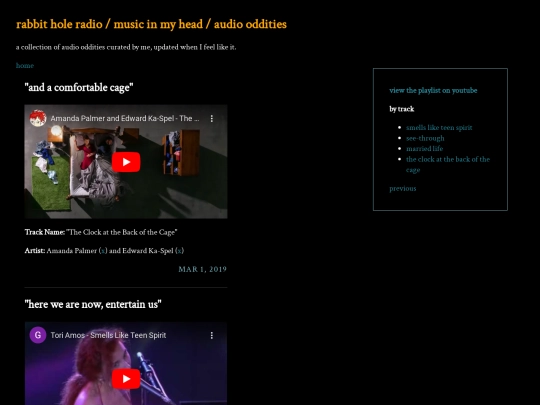
Task: Click purple G channel avatar on Tori Amos video
Action: click(38, 335)
